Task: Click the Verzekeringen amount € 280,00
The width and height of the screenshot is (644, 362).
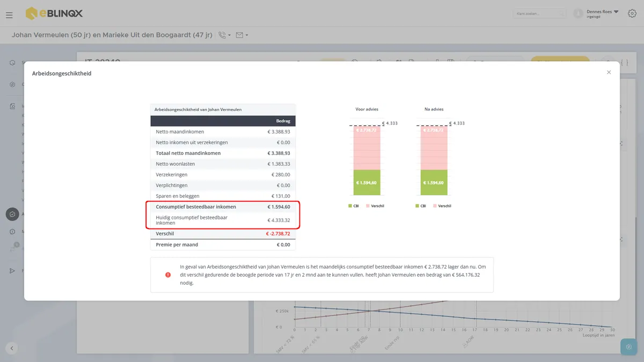Action: [x=281, y=175]
